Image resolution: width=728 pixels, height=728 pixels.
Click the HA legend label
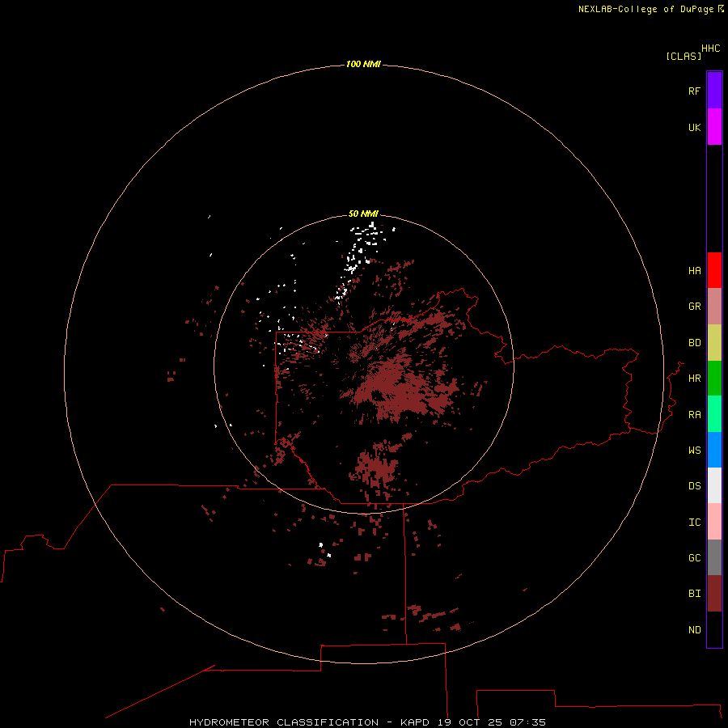pos(694,271)
